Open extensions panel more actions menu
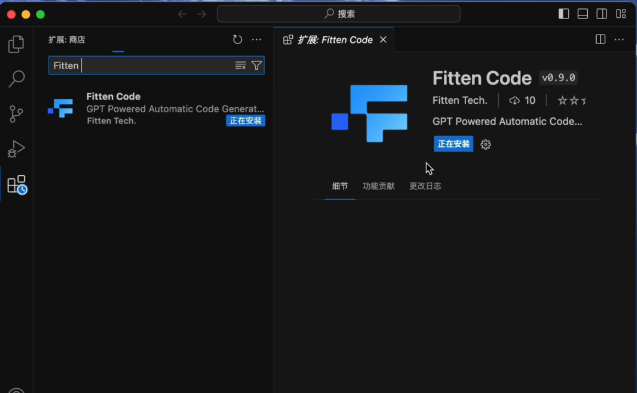The width and height of the screenshot is (637, 393). (x=257, y=39)
